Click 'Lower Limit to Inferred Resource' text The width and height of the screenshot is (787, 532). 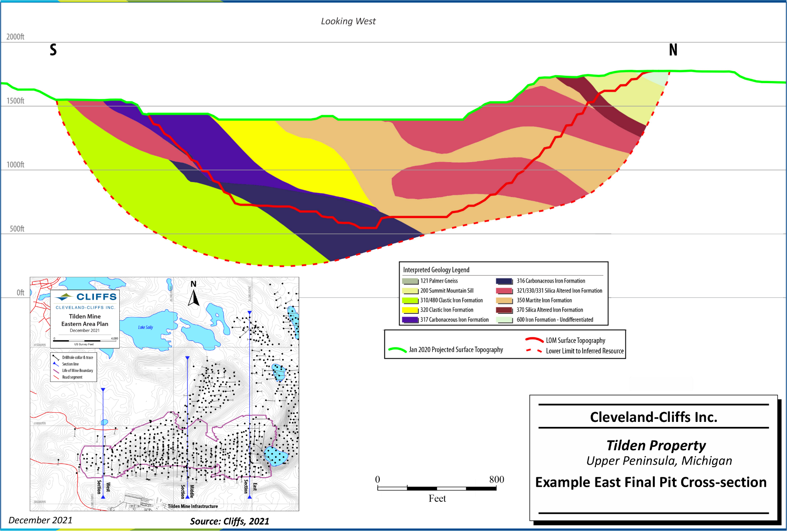point(585,351)
